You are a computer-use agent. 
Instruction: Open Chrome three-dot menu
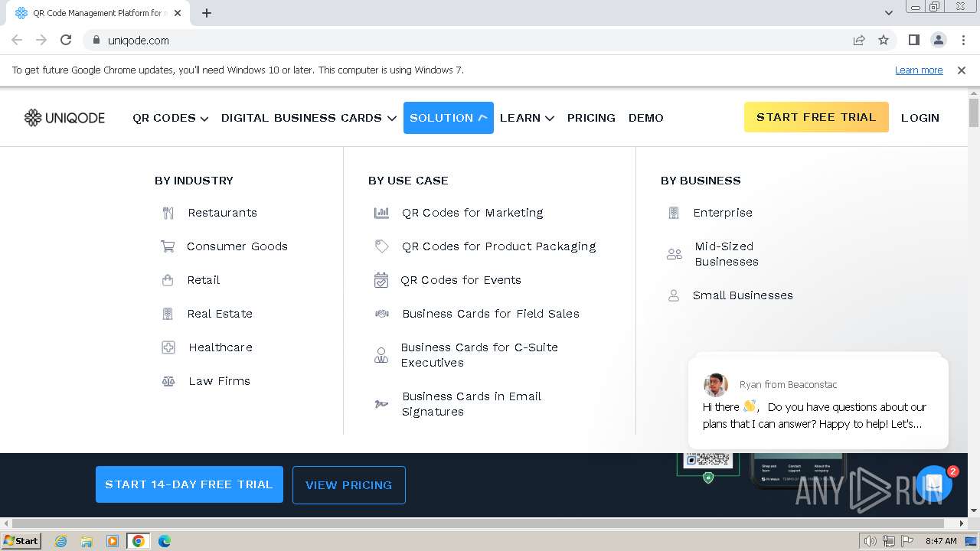coord(963,40)
